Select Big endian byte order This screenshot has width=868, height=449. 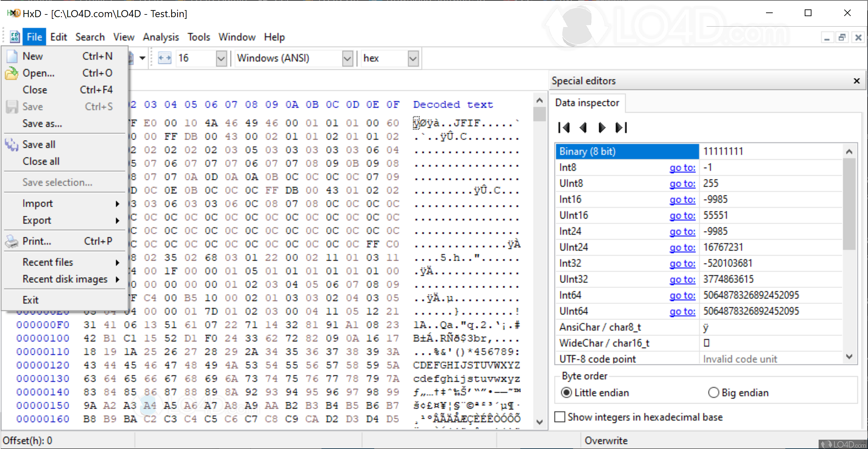coord(713,393)
